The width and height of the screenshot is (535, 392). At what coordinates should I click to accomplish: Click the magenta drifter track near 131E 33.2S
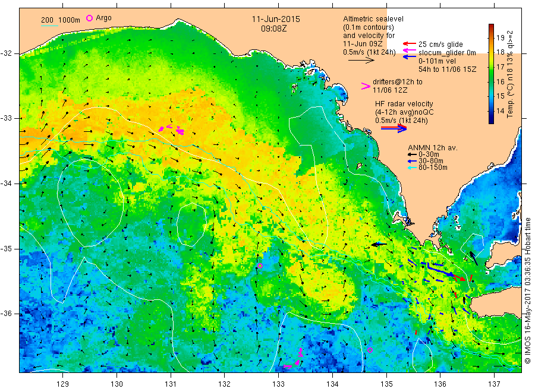171,129
